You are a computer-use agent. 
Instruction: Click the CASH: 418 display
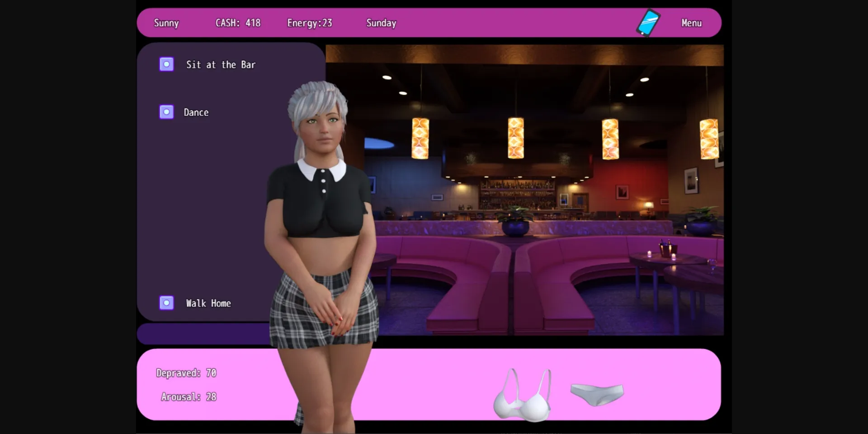(x=238, y=23)
